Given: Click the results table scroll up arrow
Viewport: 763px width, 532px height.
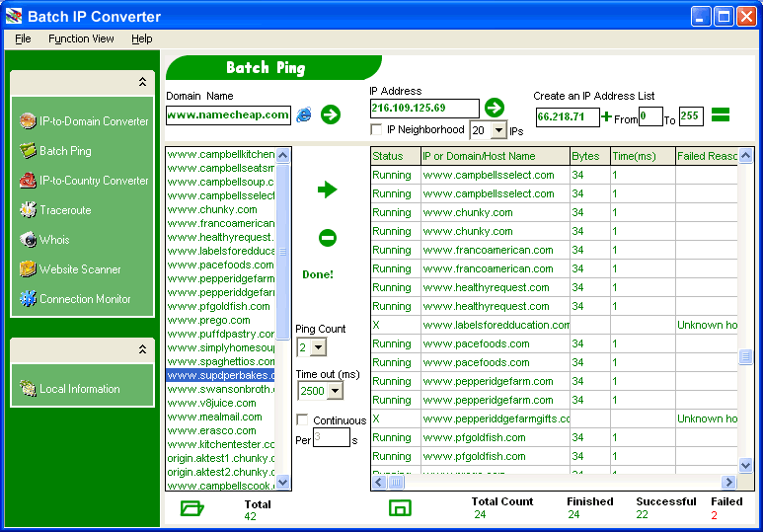Looking at the screenshot, I should [745, 156].
